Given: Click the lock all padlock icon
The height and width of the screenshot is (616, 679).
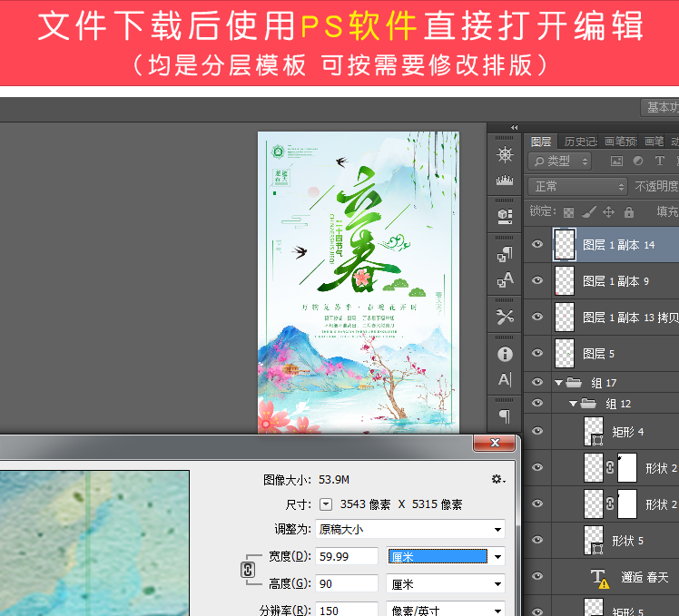Looking at the screenshot, I should 628,212.
